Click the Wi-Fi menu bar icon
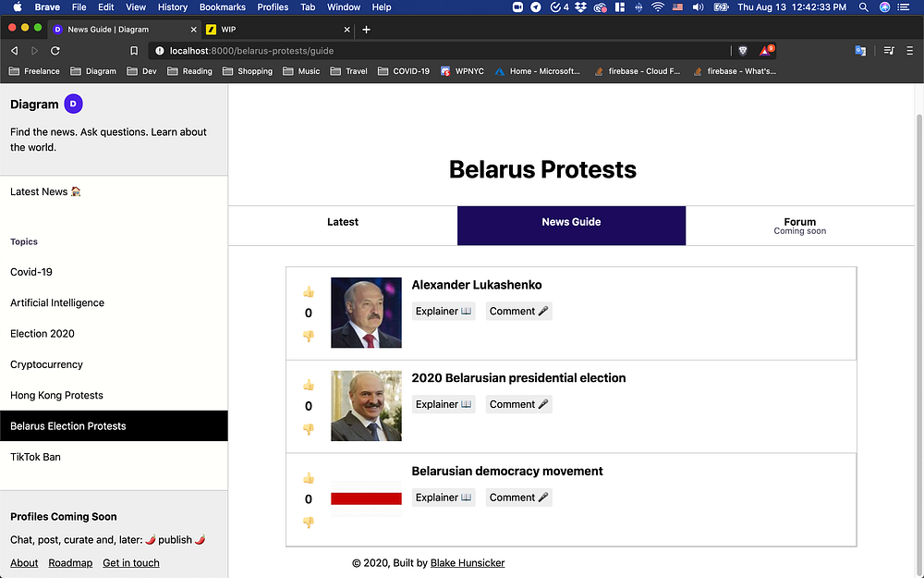This screenshot has height=578, width=924. tap(658, 7)
